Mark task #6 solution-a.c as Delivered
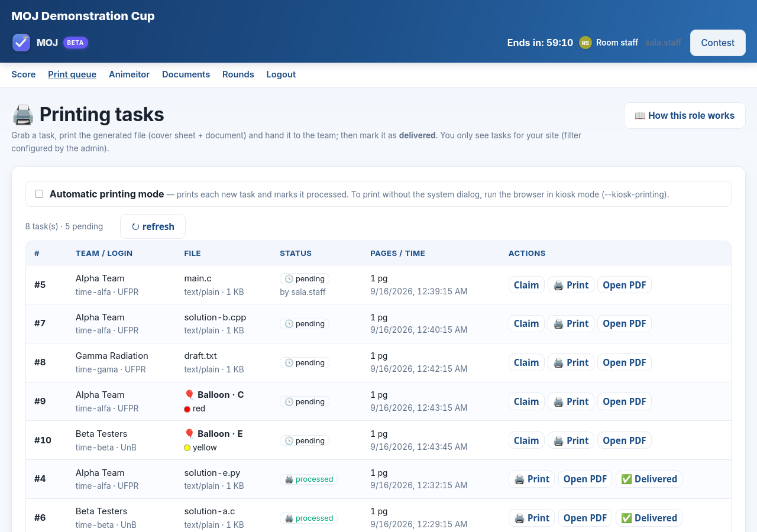Image resolution: width=757 pixels, height=532 pixels. click(649, 518)
